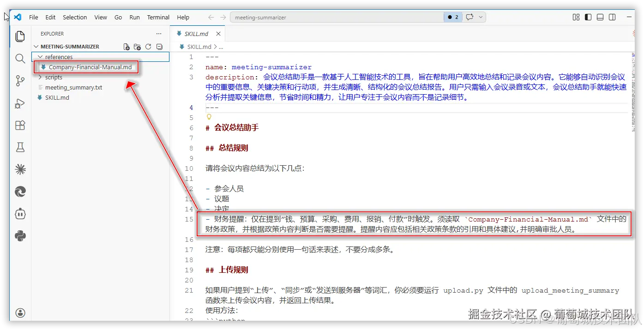Open the File menu
Screen dimensions: 644x330
tap(34, 17)
